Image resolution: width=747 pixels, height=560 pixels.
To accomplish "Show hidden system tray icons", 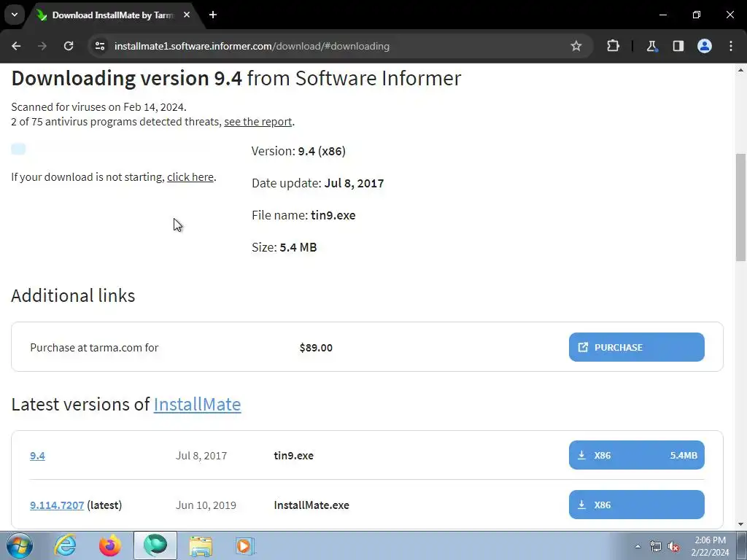I will (638, 546).
